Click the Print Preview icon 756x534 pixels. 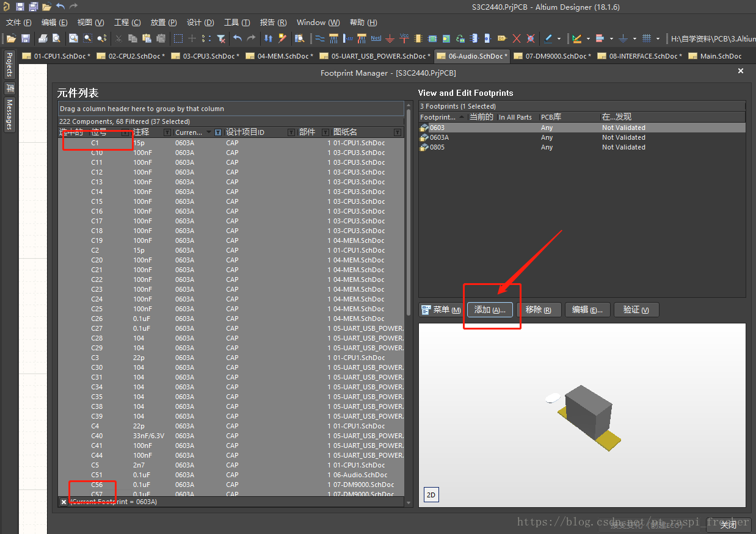point(56,38)
